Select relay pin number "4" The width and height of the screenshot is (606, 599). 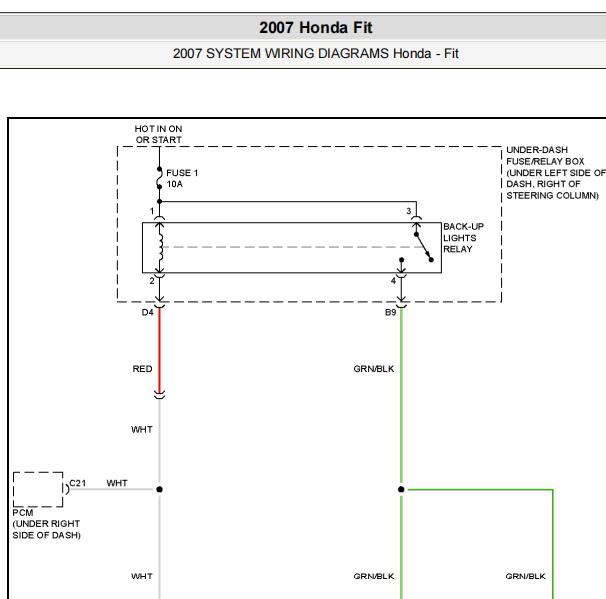tap(393, 281)
